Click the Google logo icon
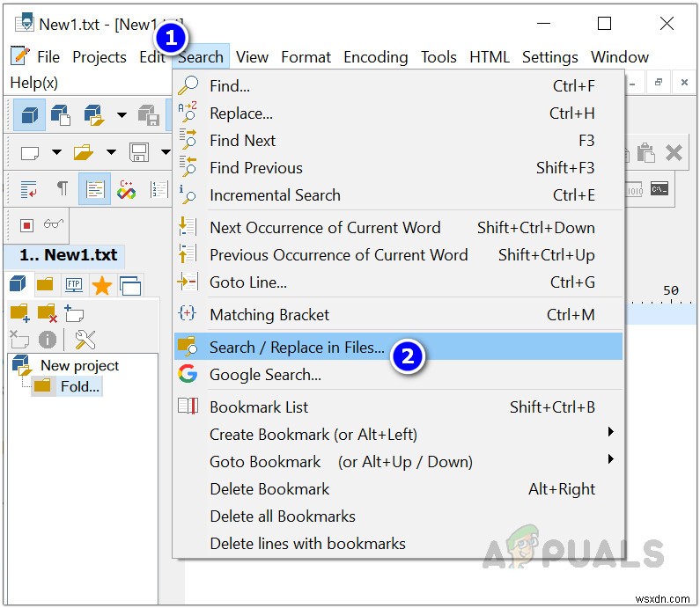700x608 pixels. (188, 373)
